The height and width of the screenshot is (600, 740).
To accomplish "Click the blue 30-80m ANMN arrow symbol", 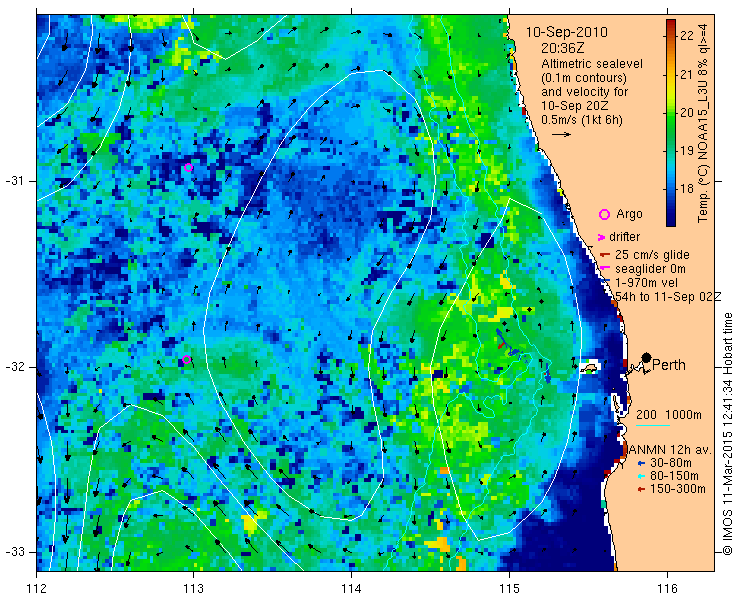I will (641, 463).
